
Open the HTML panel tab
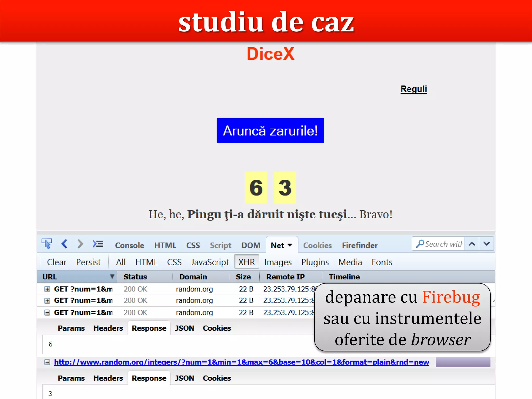coord(165,245)
